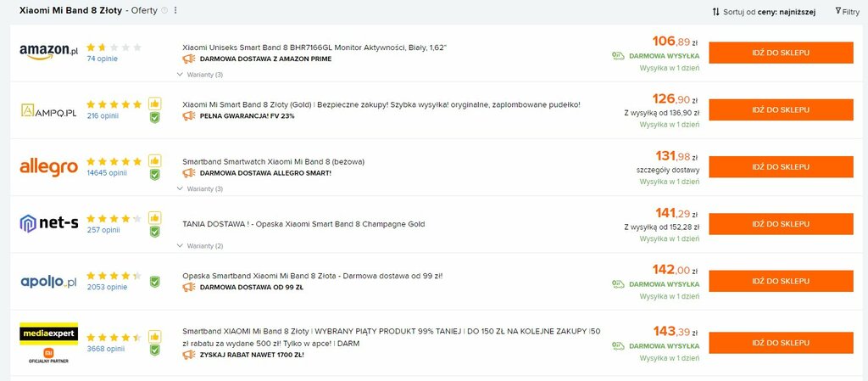Click the green shield badge for Allegro
The width and height of the screenshot is (868, 381).
pos(154,175)
